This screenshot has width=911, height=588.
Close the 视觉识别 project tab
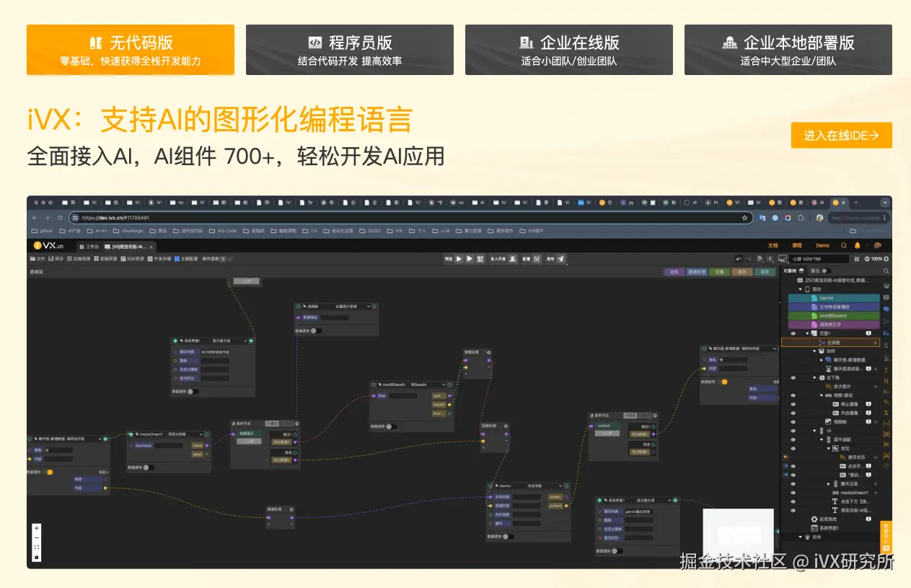pyautogui.click(x=151, y=247)
